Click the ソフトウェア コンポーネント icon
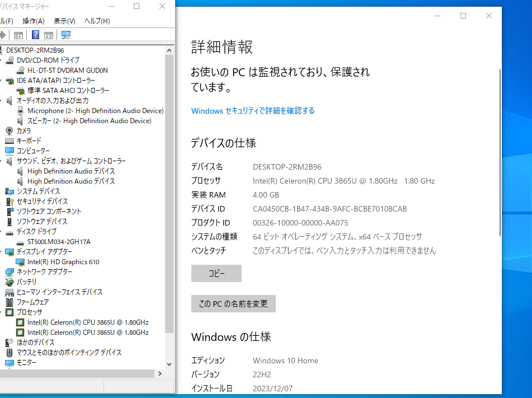532x398 pixels. [x=10, y=211]
